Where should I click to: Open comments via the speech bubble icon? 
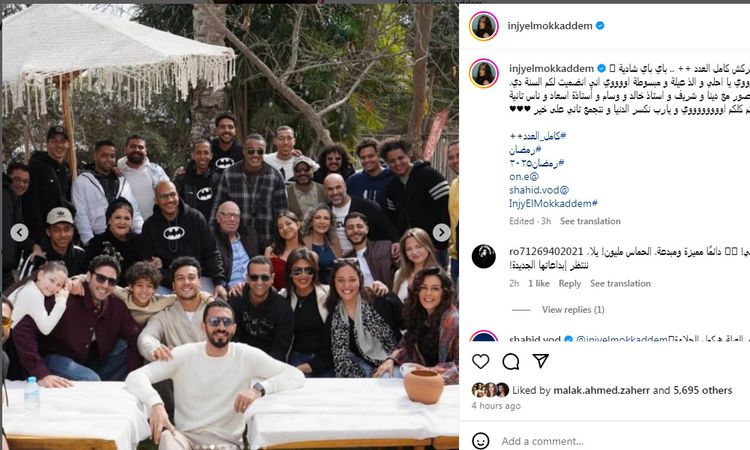(510, 362)
